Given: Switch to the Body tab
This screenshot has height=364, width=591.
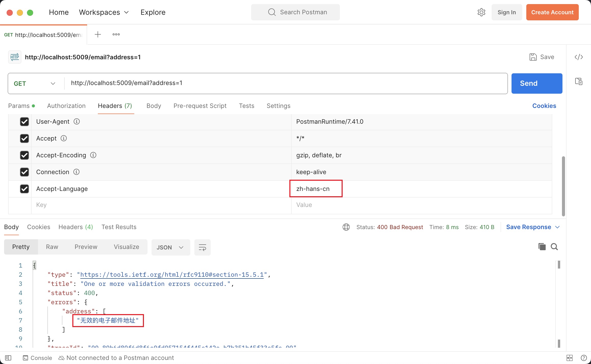Looking at the screenshot, I should coord(154,106).
